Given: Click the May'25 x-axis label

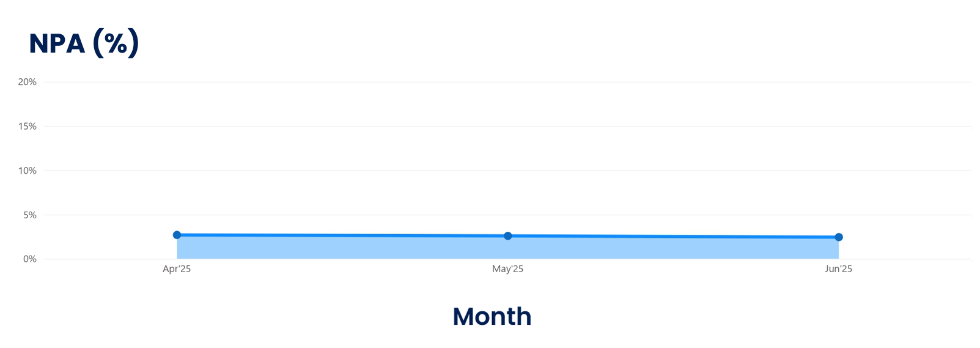Looking at the screenshot, I should 507,269.
